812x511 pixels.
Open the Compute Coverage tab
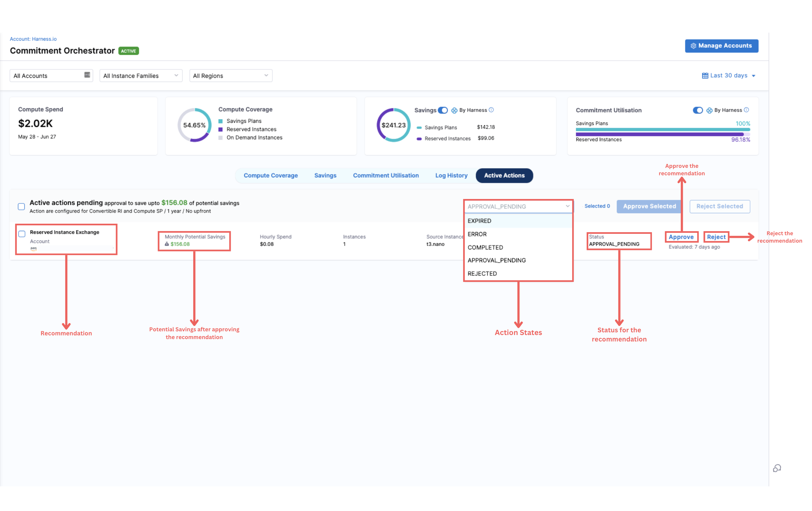(x=271, y=176)
